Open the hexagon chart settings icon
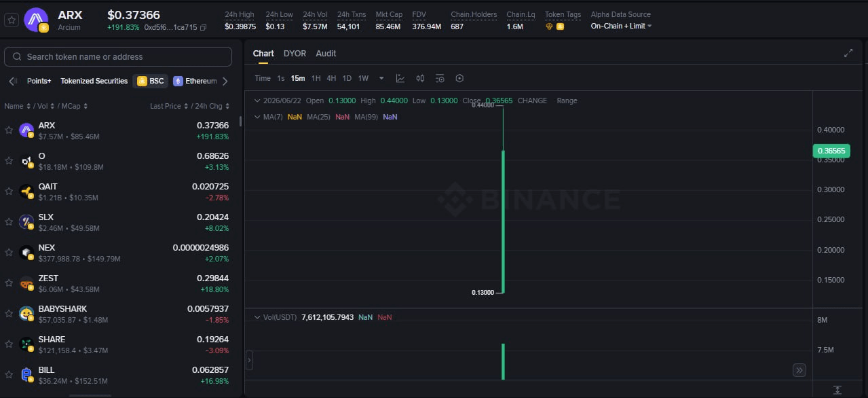Screen dimensions: 868x398 click(459, 78)
